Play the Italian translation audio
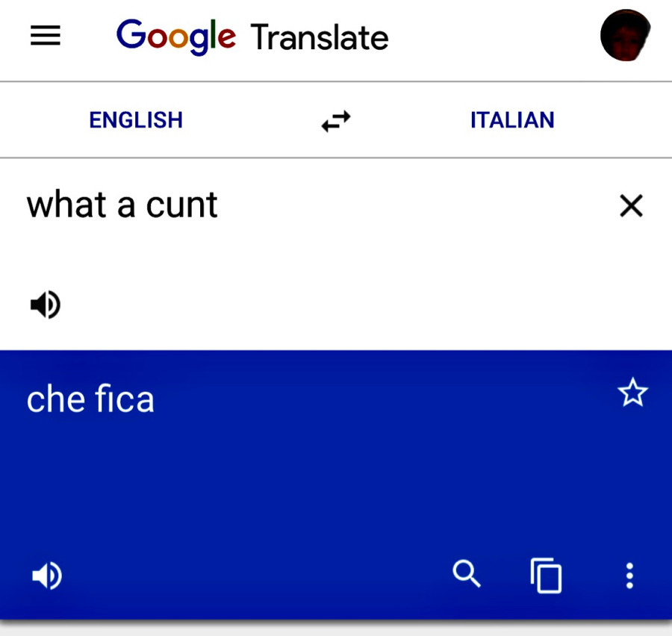Screen dimensions: 672x636 coord(47,575)
